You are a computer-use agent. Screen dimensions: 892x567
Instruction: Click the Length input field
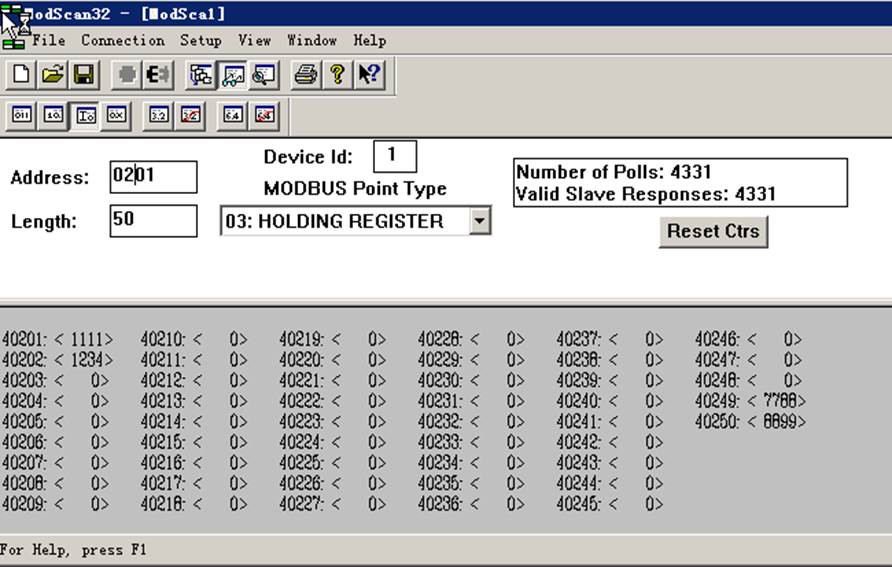point(154,221)
